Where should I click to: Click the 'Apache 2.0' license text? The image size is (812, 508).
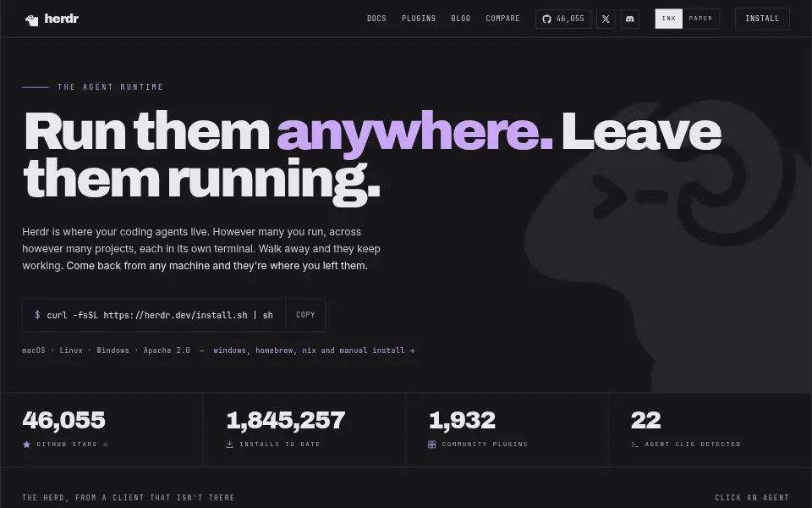pos(167,351)
